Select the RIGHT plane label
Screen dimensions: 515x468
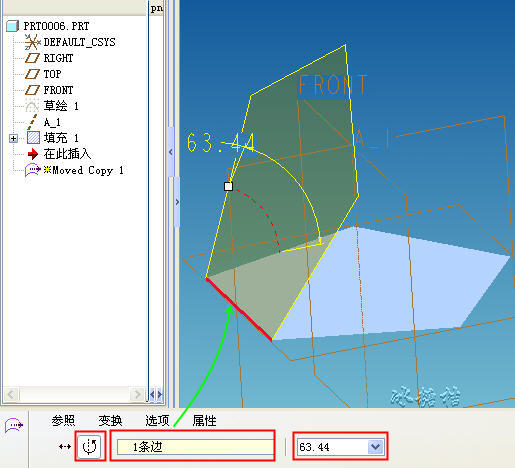pos(58,58)
